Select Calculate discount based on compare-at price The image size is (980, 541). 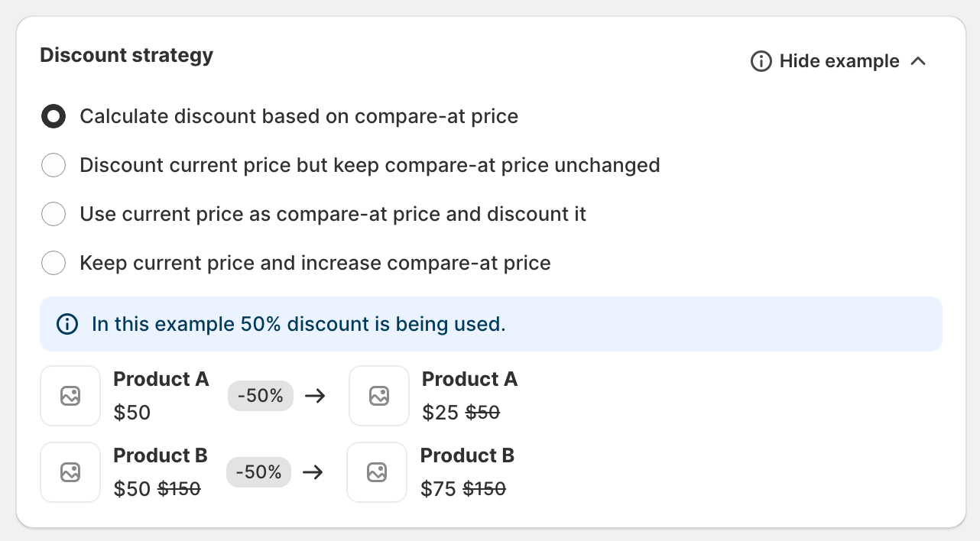pos(54,117)
